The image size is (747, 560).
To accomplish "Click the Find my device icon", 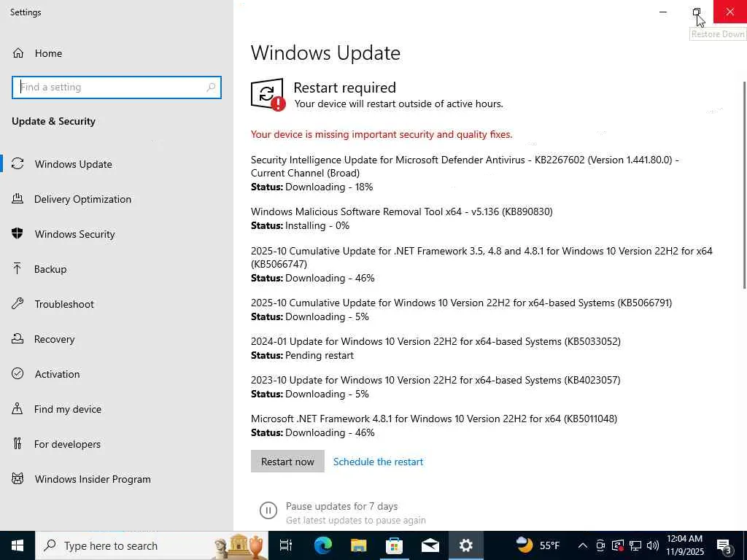I will click(x=18, y=408).
